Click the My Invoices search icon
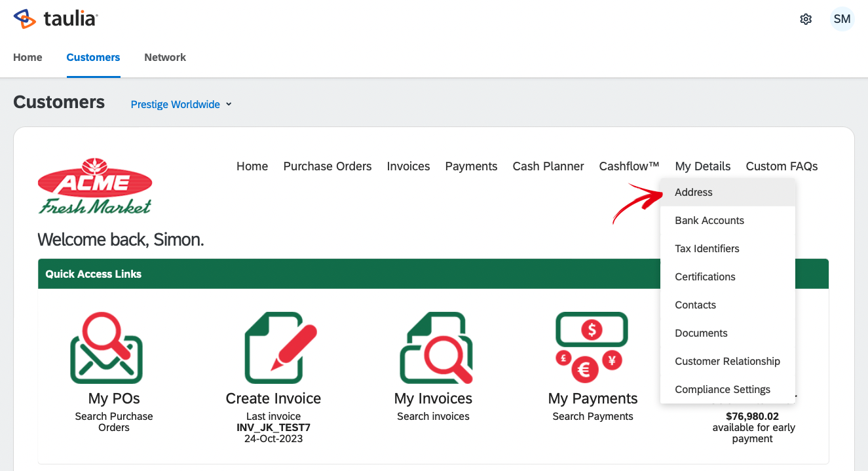Screen dimensions: 868x471 pyautogui.click(x=436, y=348)
